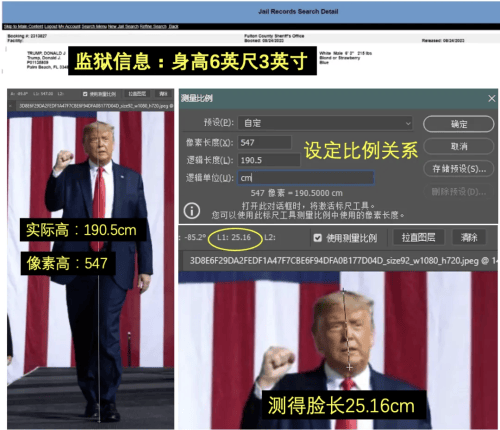Click the info circle icon in dialog
Viewport: 500px width, 430px height.
(x=192, y=211)
